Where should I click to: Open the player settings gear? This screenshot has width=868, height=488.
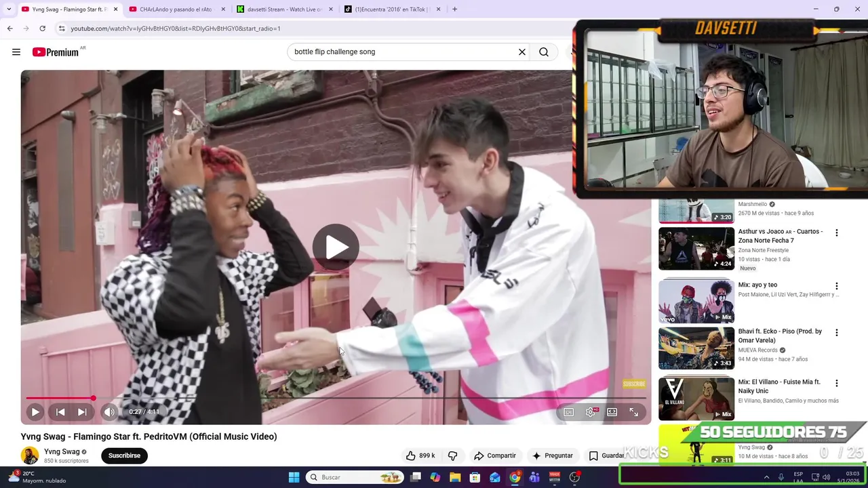[x=591, y=412]
